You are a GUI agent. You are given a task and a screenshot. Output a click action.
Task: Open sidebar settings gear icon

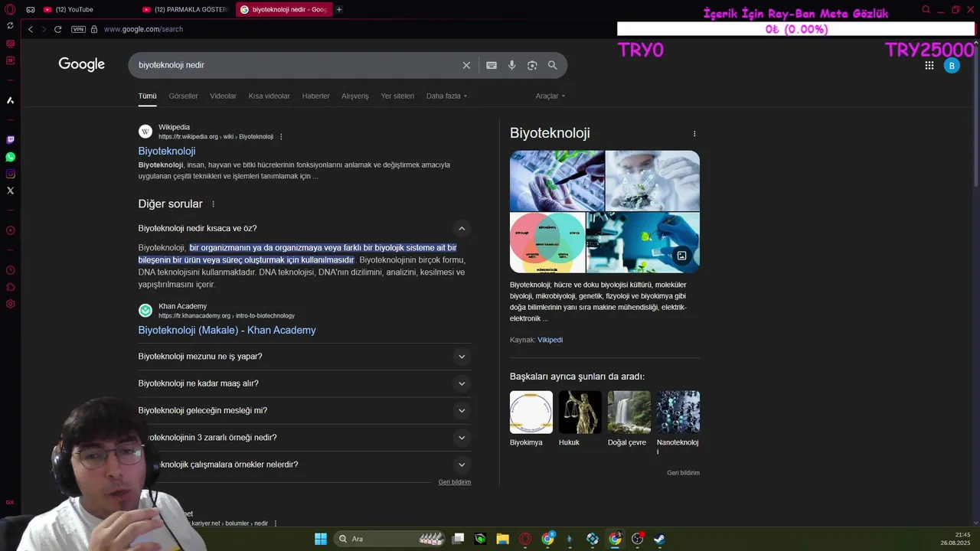point(10,304)
